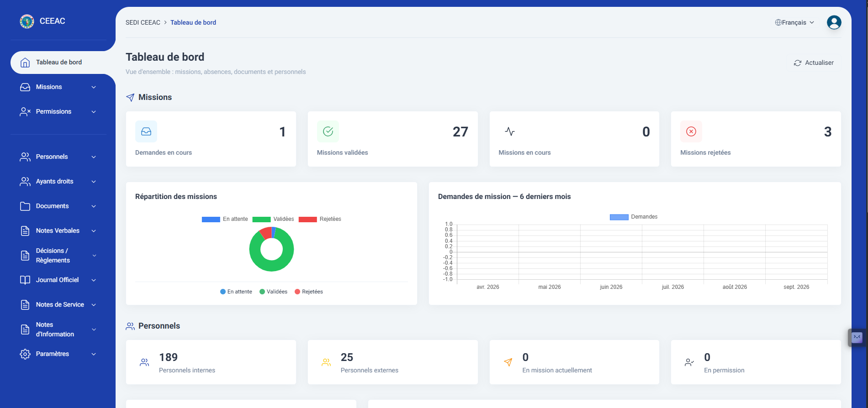Image resolution: width=868 pixels, height=408 pixels.
Task: Open the floating assistant widget icon
Action: [x=857, y=337]
